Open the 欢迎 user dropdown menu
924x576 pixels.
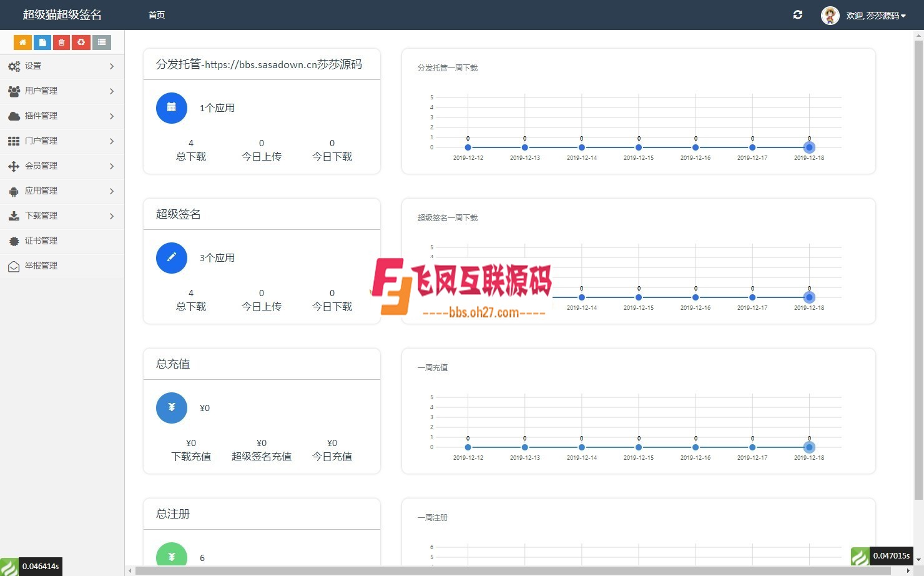pyautogui.click(x=876, y=16)
